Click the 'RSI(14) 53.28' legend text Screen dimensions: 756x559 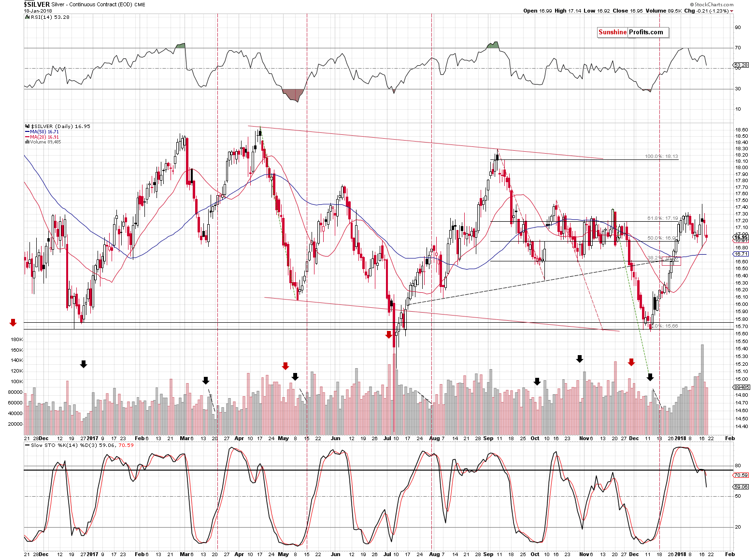point(50,17)
